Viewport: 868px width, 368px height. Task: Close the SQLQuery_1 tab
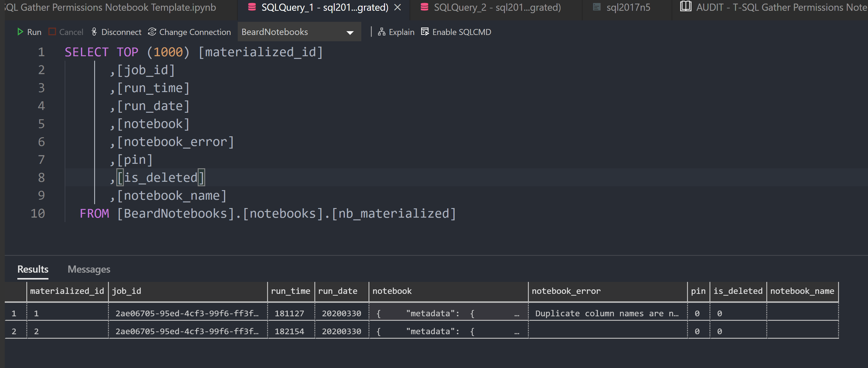(x=398, y=7)
